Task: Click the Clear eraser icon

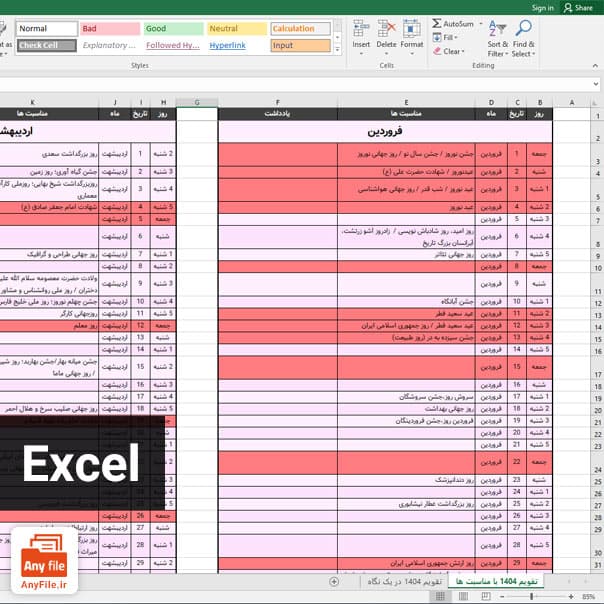Action: 437,51
